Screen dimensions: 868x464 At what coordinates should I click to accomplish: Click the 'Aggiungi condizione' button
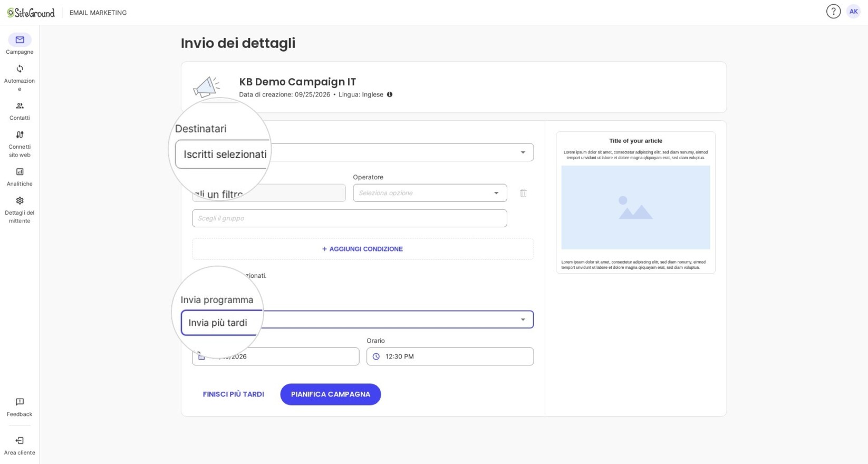[x=363, y=249]
